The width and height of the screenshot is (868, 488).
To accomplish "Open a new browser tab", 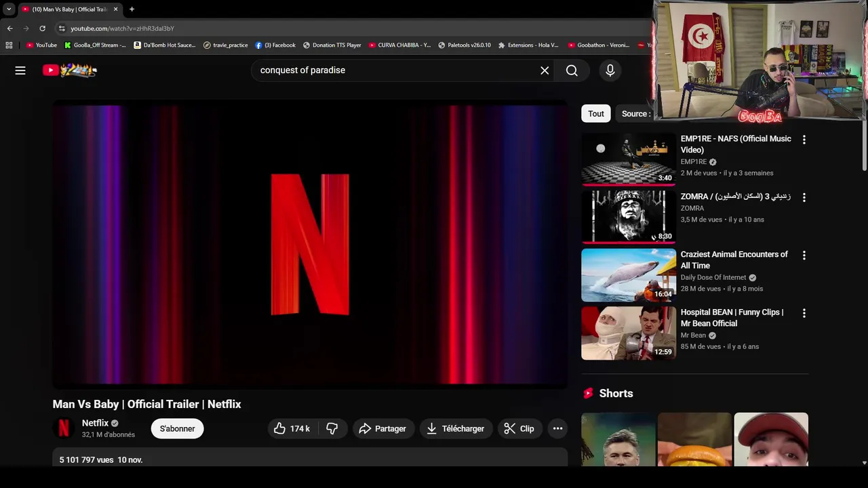I will click(x=132, y=9).
